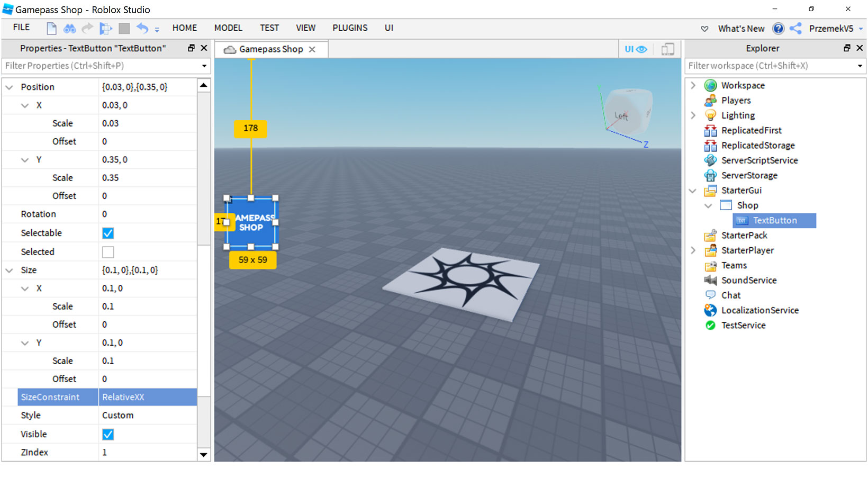Viewport: 868px width, 487px height.
Task: Collapse the Position X sub-property
Action: 24,105
